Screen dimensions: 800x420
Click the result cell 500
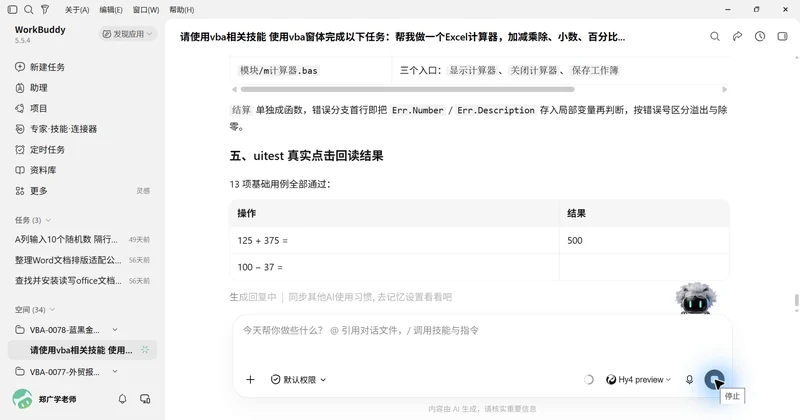pyautogui.click(x=644, y=240)
